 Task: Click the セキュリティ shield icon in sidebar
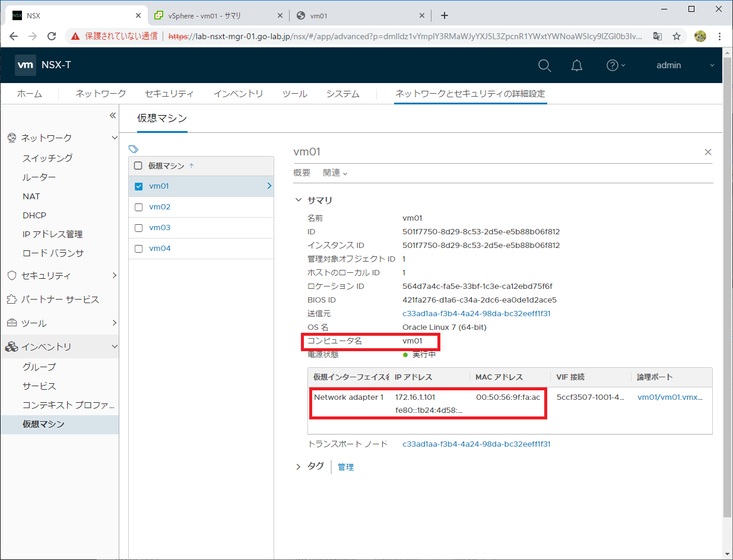(x=11, y=276)
